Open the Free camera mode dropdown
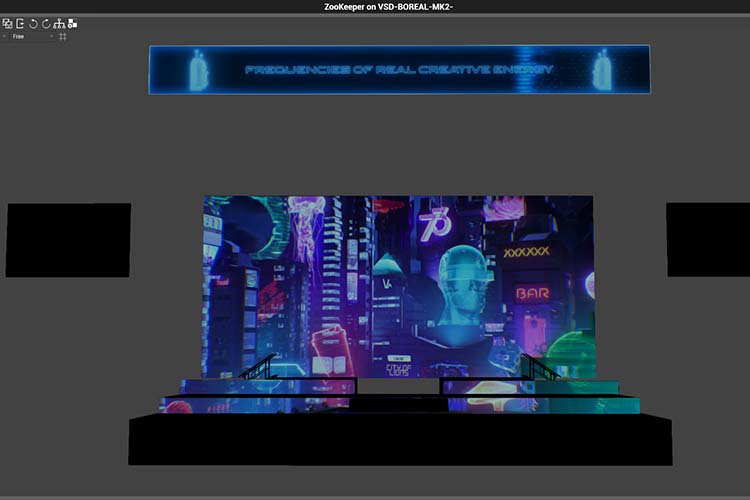The image size is (750, 500). coord(28,36)
